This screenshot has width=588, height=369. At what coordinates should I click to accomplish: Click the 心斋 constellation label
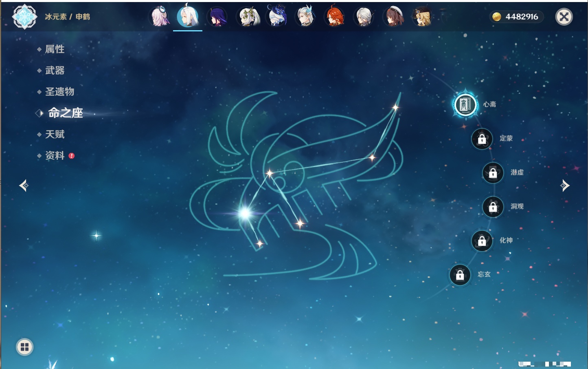point(489,104)
